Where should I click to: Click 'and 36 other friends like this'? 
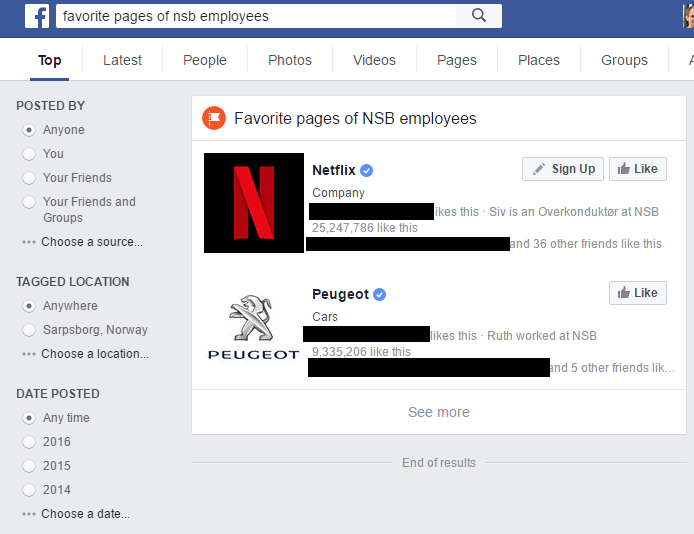pos(586,244)
